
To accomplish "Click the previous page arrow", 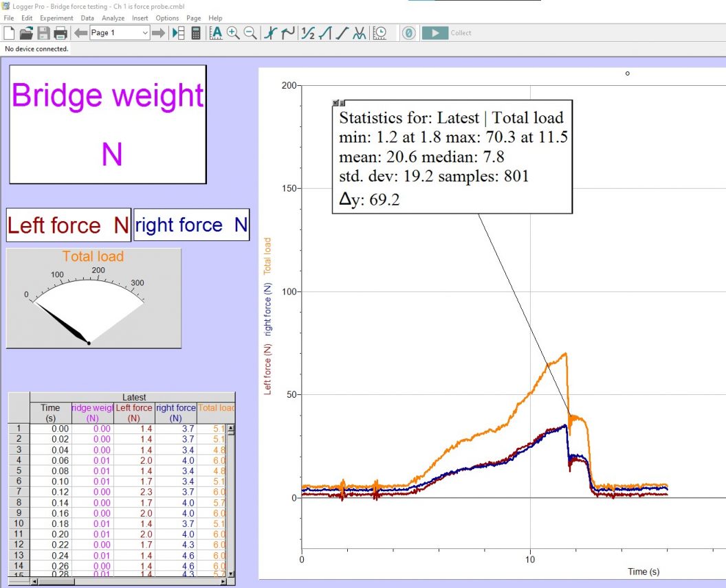I will tap(81, 32).
